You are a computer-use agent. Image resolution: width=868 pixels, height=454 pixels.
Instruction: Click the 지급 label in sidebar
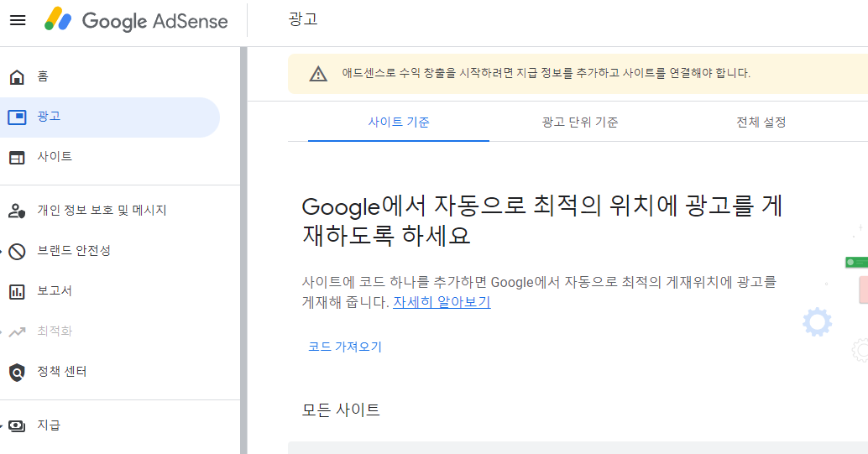tap(48, 425)
